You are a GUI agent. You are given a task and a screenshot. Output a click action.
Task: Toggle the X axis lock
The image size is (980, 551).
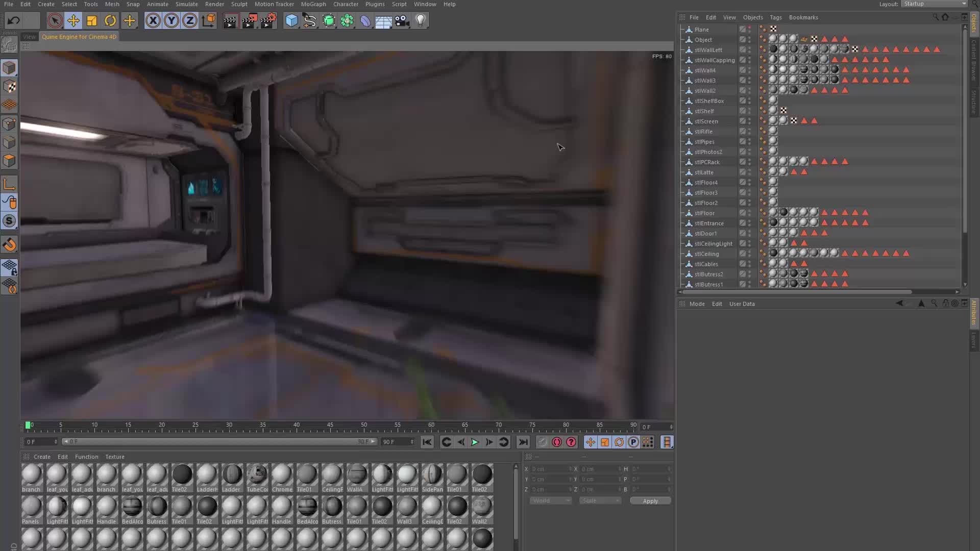click(x=153, y=21)
